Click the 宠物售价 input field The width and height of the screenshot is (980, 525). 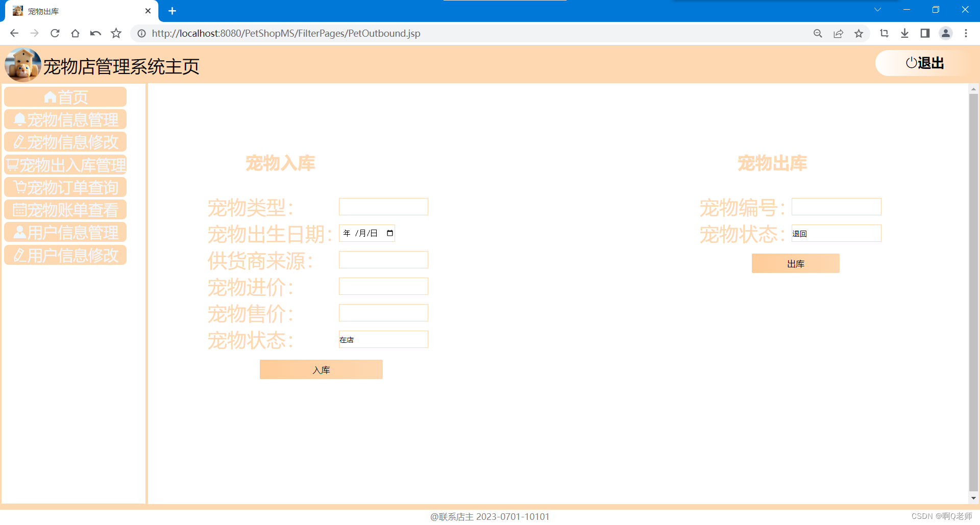(x=383, y=313)
